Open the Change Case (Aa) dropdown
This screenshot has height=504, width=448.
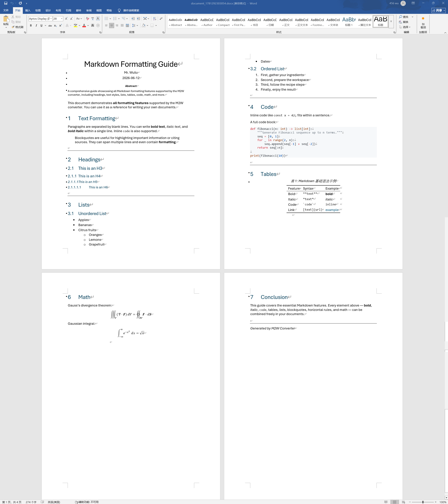click(x=79, y=19)
